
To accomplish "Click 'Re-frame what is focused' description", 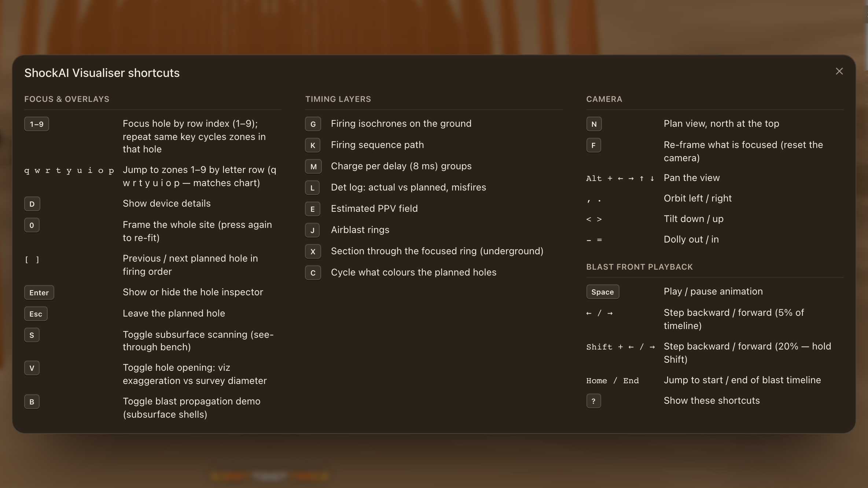I will (x=743, y=151).
